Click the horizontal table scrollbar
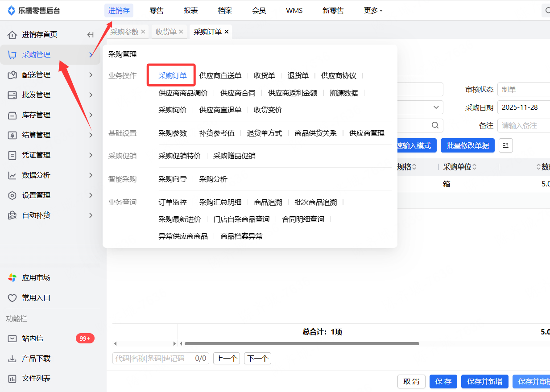 (x=302, y=343)
